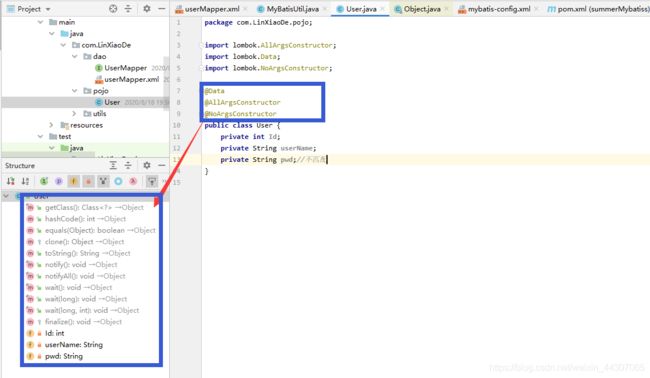This screenshot has width=650, height=378.
Task: Select the clone() method in Structure
Action: [85, 242]
